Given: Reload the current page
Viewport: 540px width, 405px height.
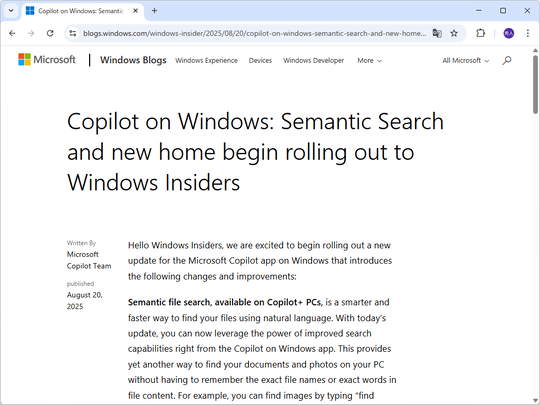Looking at the screenshot, I should pyautogui.click(x=50, y=33).
